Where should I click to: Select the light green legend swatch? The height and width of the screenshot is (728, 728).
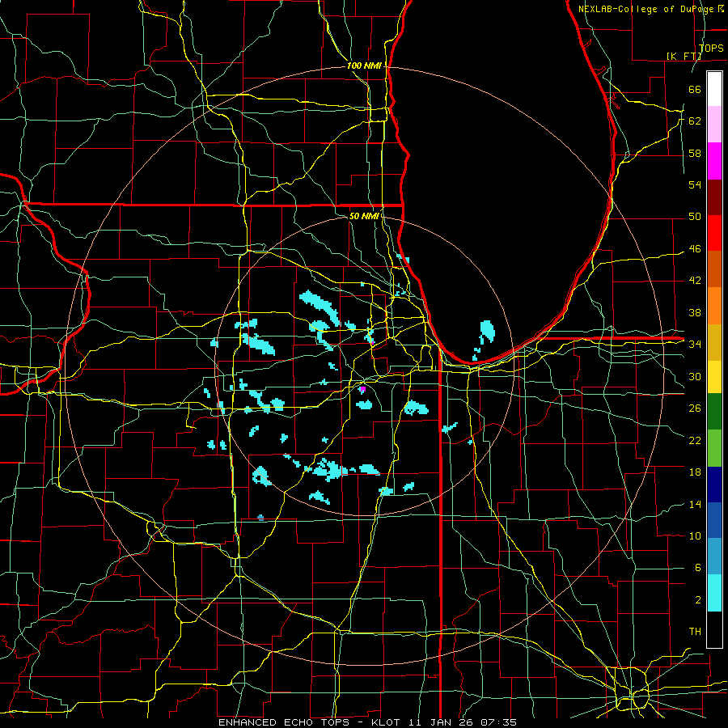714,448
